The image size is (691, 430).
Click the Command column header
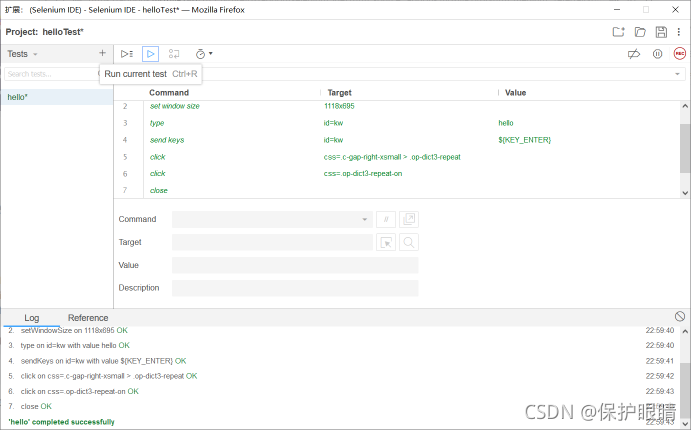click(x=169, y=93)
